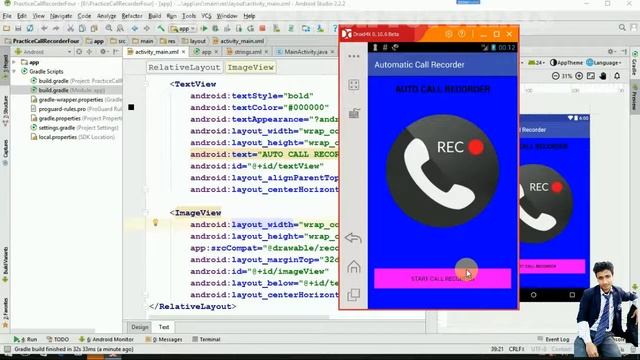Select proguard-rules.pro file
Image resolution: width=640 pixels, height=360 pixels.
click(76, 109)
